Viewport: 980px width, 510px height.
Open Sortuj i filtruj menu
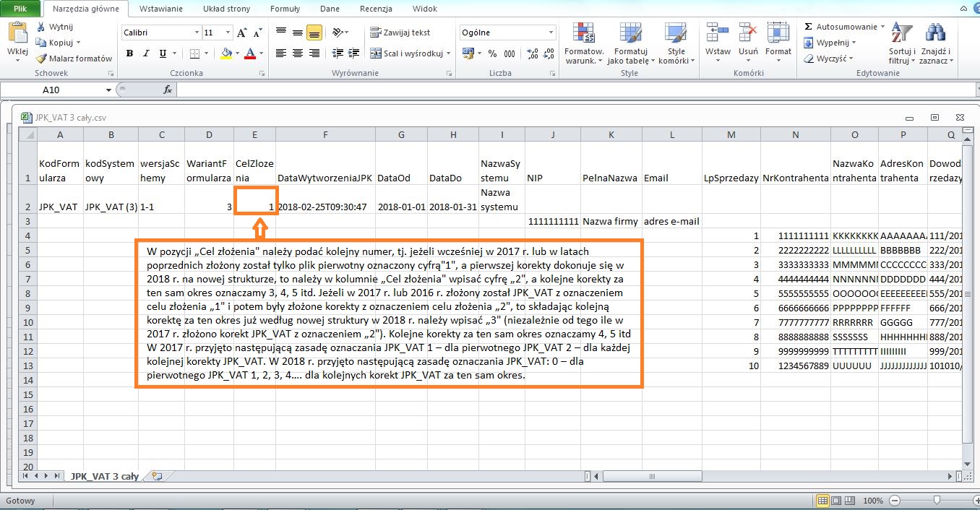(x=901, y=43)
